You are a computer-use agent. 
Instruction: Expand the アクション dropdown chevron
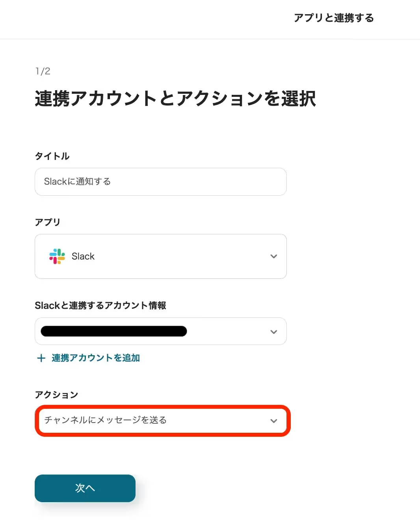pyautogui.click(x=273, y=421)
